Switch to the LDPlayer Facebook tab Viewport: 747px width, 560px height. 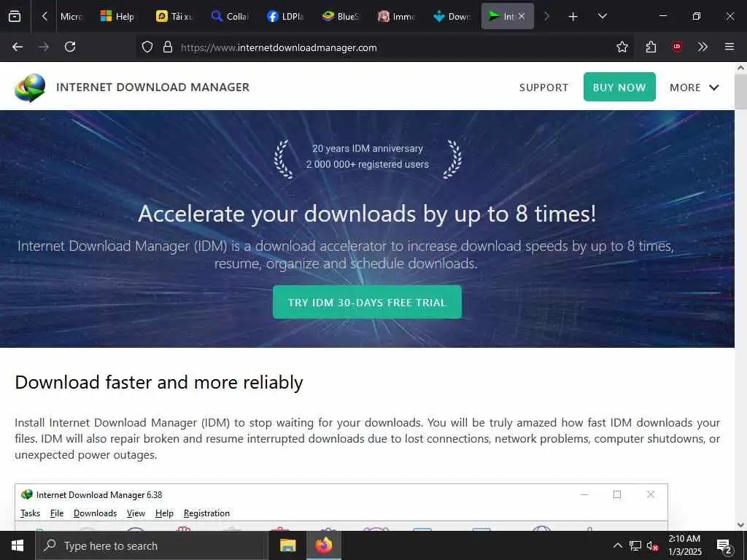click(x=285, y=16)
